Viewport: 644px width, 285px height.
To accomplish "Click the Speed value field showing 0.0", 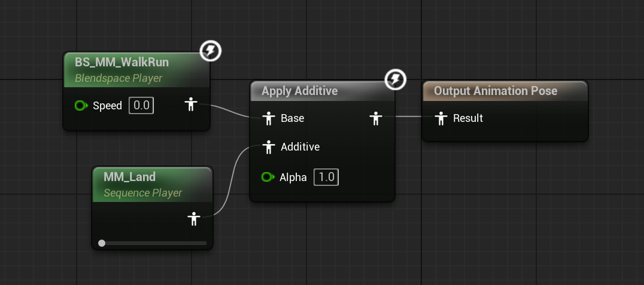I will pyautogui.click(x=141, y=105).
